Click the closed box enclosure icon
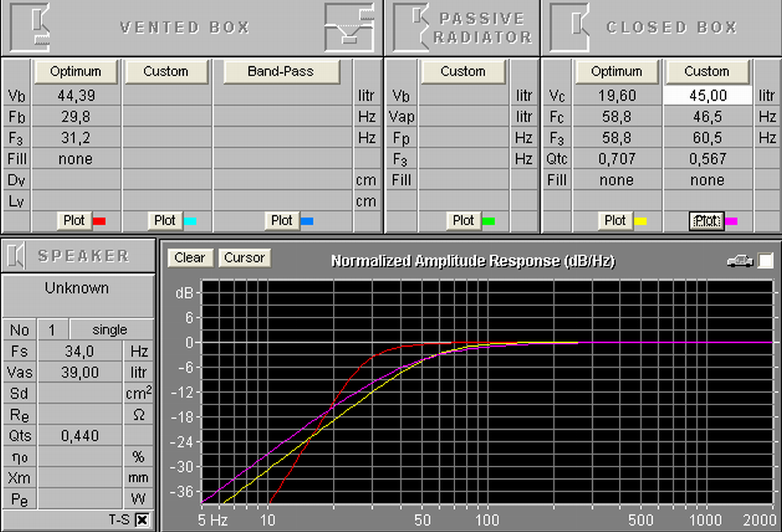Image resolution: width=782 pixels, height=532 pixels. coord(570,28)
